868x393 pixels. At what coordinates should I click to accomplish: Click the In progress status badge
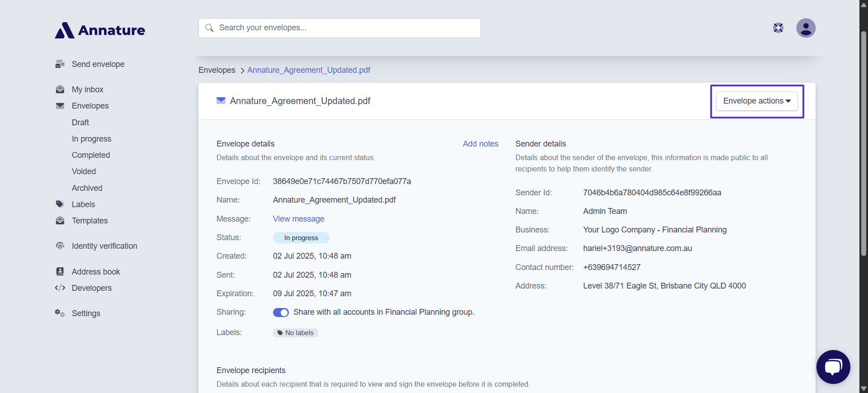coord(301,238)
